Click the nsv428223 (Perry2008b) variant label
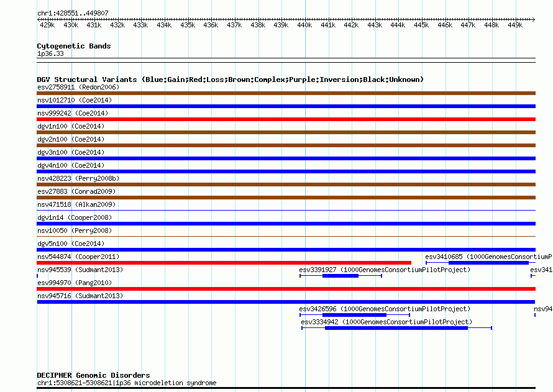The width and height of the screenshot is (553, 392). pyautogui.click(x=78, y=178)
